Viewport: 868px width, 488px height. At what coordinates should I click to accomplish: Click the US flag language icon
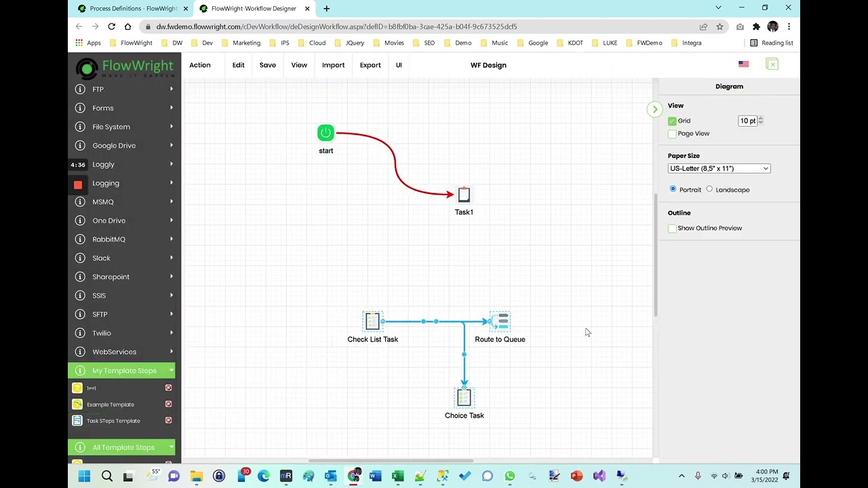744,64
